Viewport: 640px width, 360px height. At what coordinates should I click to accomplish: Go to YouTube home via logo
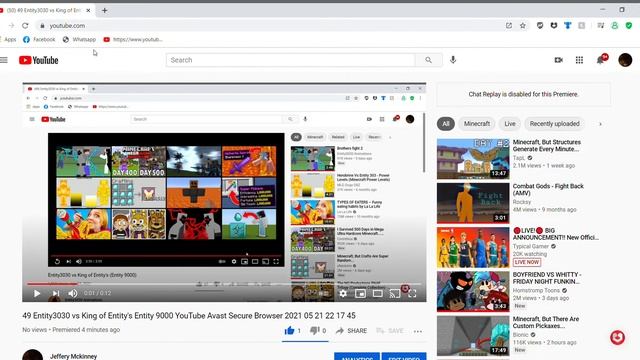click(39, 60)
